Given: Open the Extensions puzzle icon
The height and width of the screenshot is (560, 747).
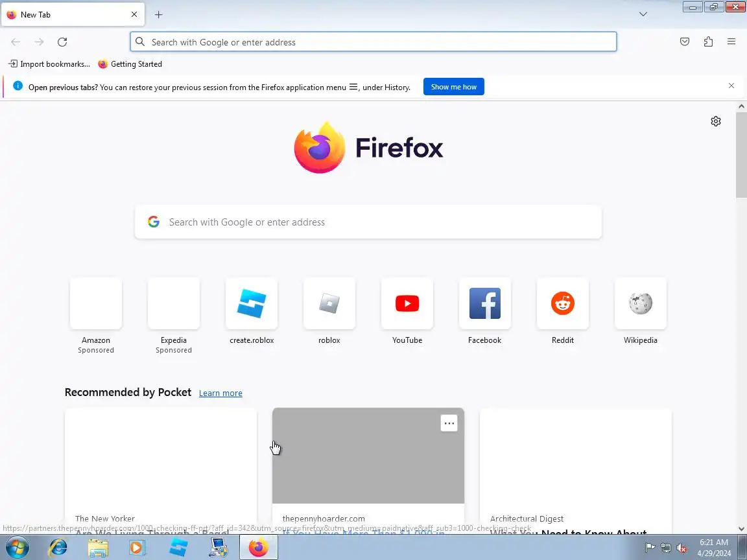Looking at the screenshot, I should click(708, 42).
